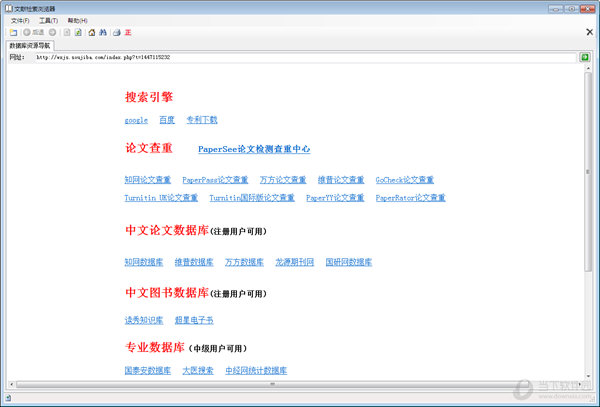Open the 维普数据库 link
Screen dimensions: 600x407
coord(194,262)
